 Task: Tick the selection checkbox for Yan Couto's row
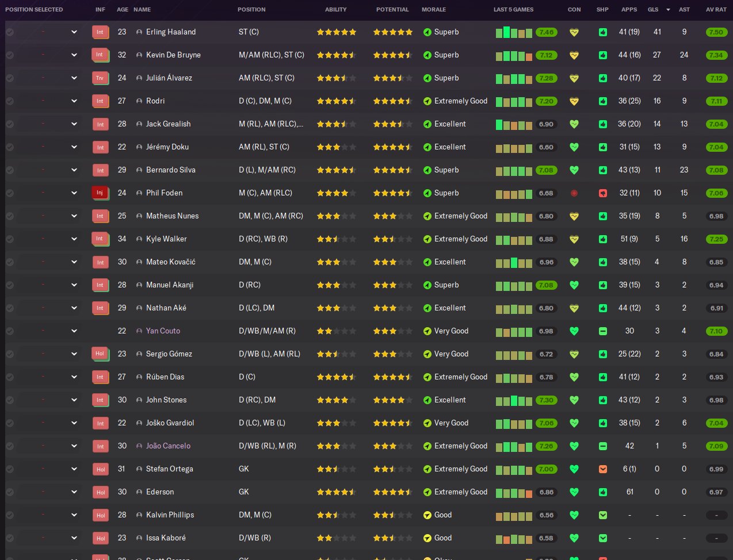(10, 331)
